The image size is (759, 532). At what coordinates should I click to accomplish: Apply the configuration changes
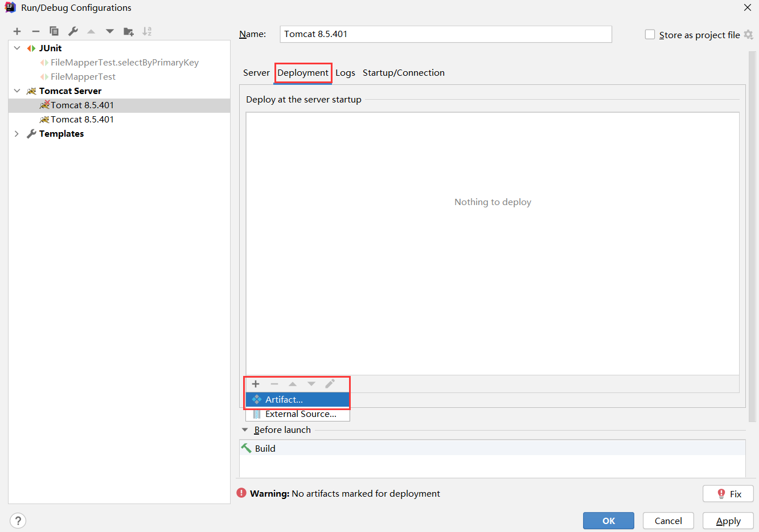(x=728, y=521)
